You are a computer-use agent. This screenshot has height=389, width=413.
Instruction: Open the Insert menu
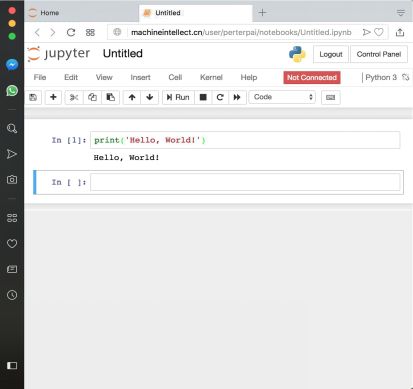140,77
